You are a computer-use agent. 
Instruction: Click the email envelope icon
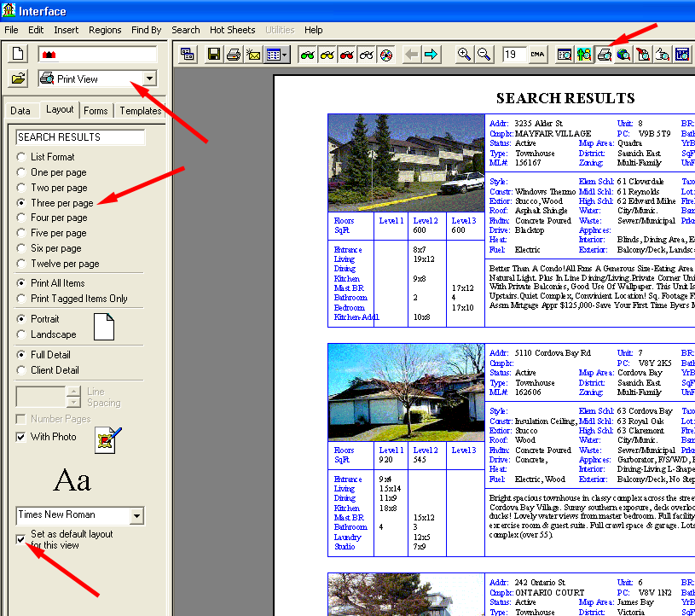(253, 55)
